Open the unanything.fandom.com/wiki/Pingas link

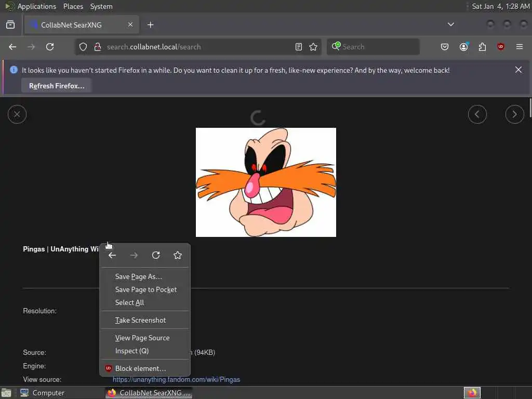[177, 379]
